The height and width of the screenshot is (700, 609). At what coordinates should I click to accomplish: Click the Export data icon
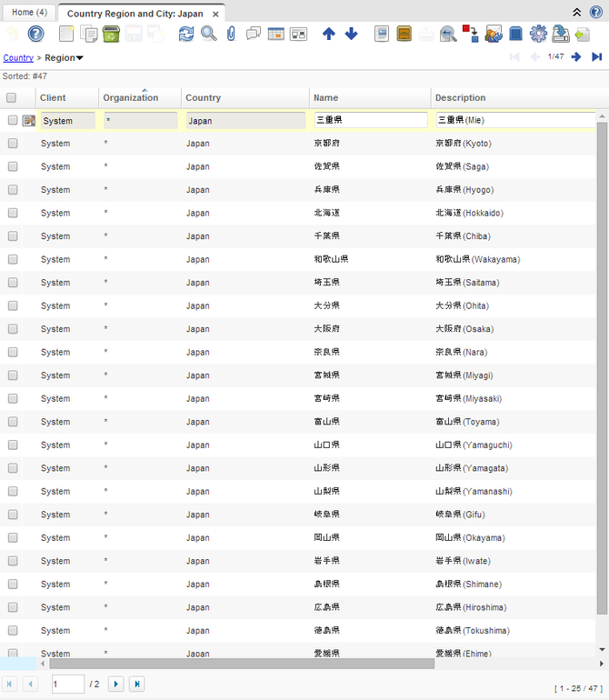click(561, 34)
